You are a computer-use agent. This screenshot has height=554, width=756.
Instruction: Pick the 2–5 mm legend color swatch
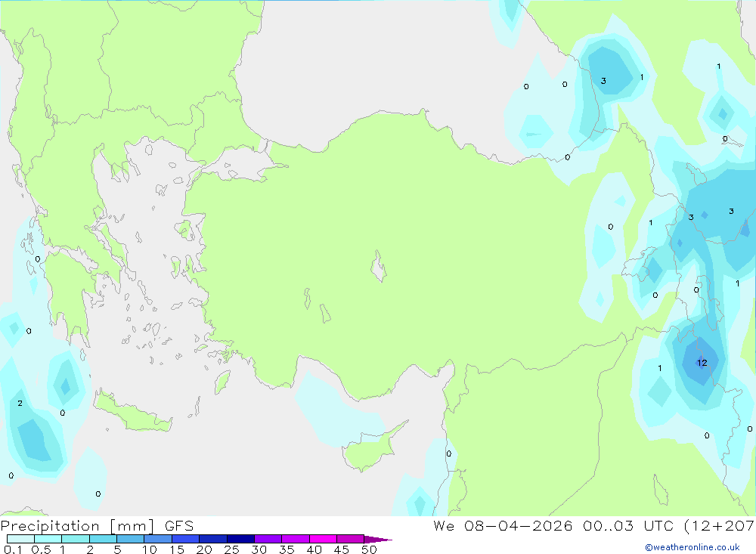pos(103,539)
